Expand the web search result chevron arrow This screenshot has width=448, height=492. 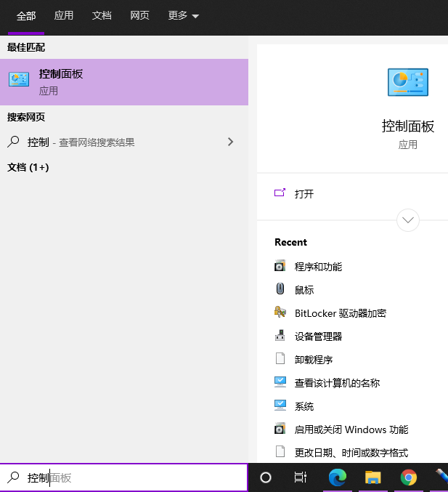click(230, 142)
